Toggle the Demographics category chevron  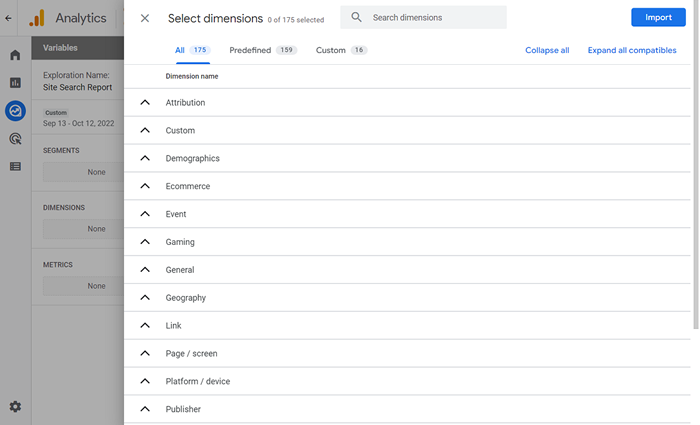[145, 158]
